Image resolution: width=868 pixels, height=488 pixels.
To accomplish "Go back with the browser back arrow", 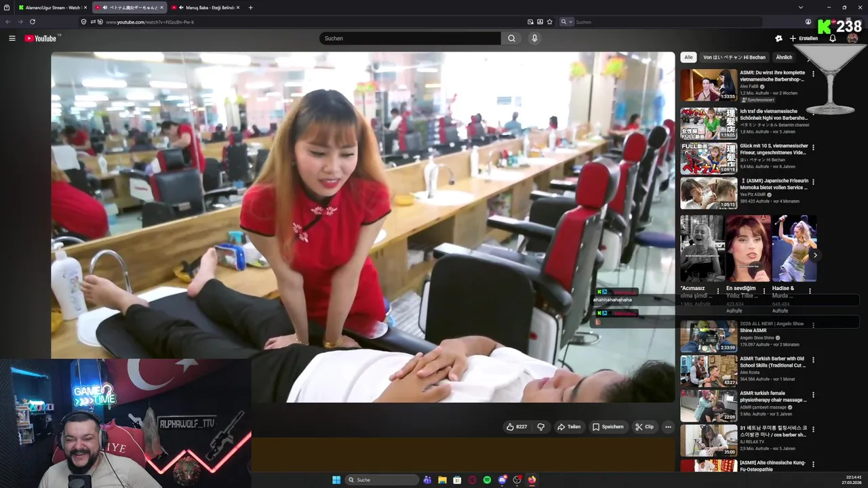I will (8, 22).
